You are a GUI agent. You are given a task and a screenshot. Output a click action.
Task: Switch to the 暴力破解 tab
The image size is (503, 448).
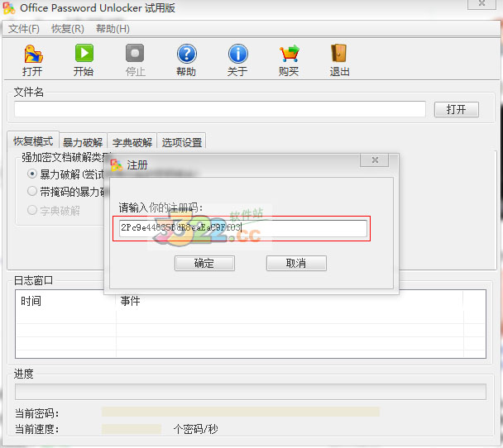[x=83, y=142]
